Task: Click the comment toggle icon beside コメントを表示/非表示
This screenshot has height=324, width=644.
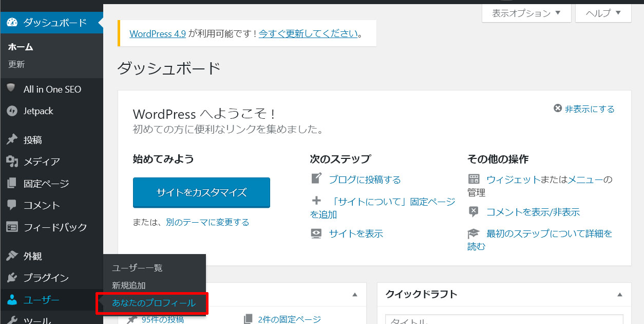Action: (x=473, y=211)
